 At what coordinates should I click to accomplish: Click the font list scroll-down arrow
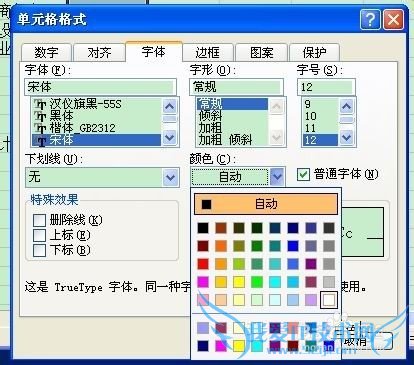tap(170, 137)
